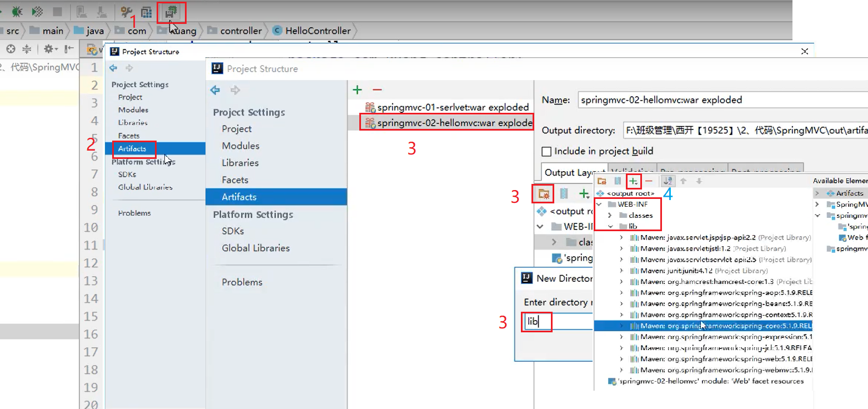
Task: Select Project in large Project Structure sidebar
Action: (x=237, y=129)
